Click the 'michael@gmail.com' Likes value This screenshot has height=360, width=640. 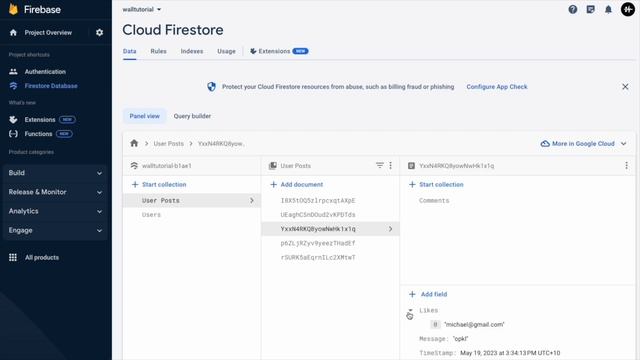coord(474,324)
